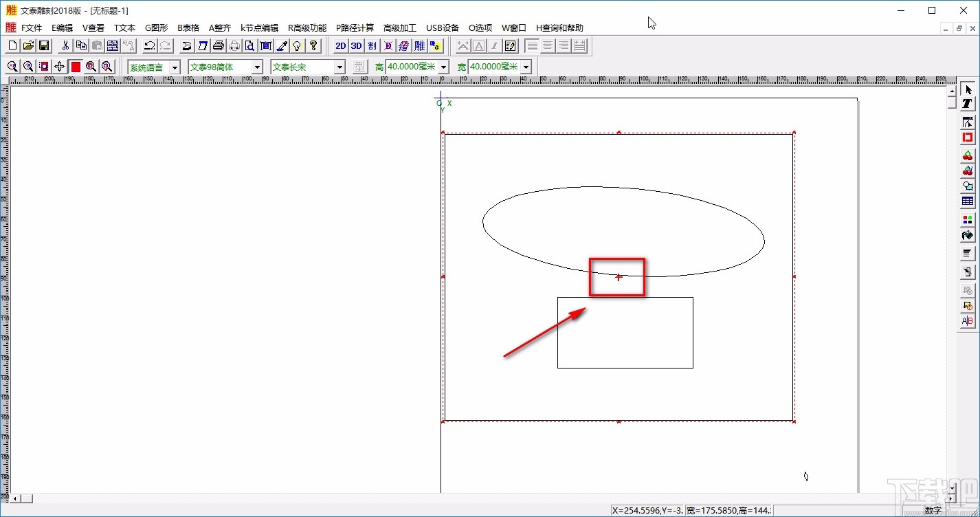Switch to 3D mode

[356, 46]
